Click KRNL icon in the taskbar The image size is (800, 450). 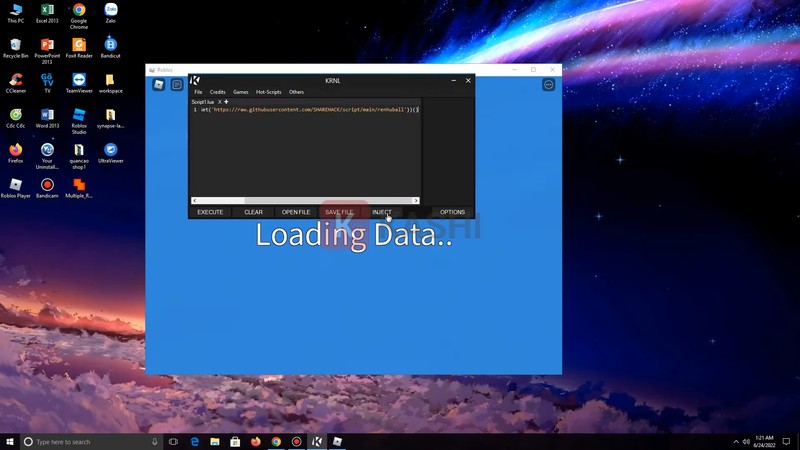click(x=317, y=441)
